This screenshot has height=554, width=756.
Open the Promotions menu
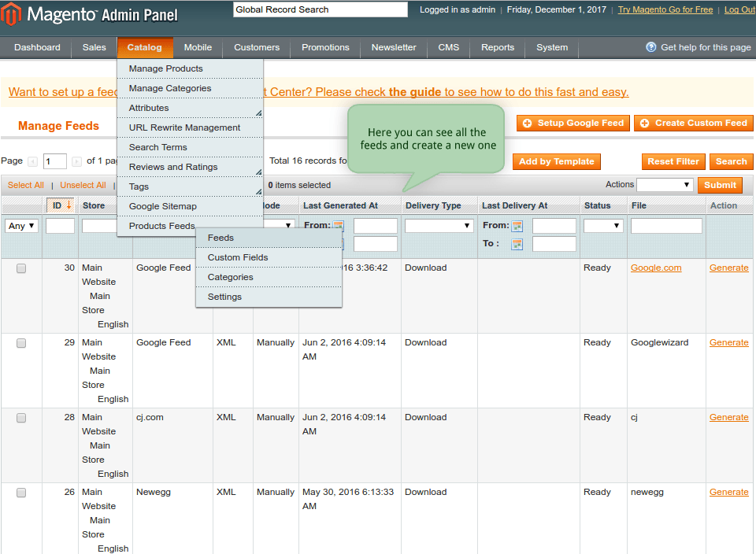325,47
